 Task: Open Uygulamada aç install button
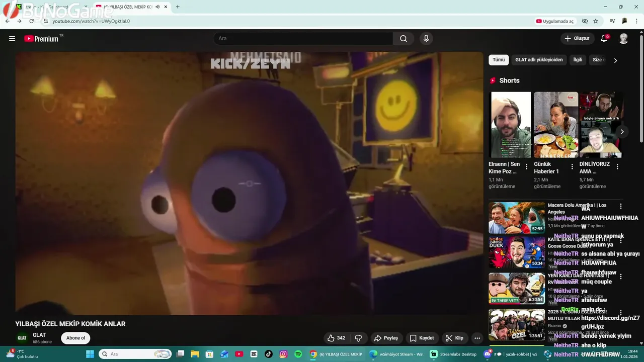click(x=554, y=21)
